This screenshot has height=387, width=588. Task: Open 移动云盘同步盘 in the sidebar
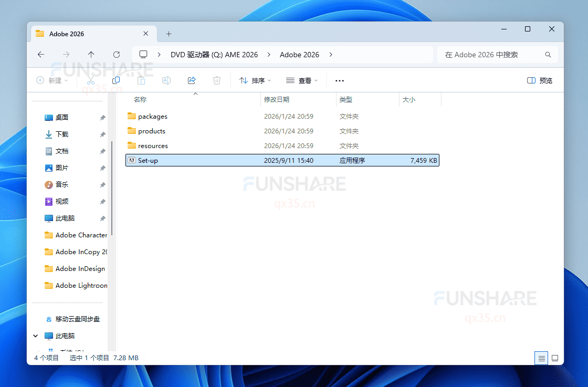[x=73, y=319]
